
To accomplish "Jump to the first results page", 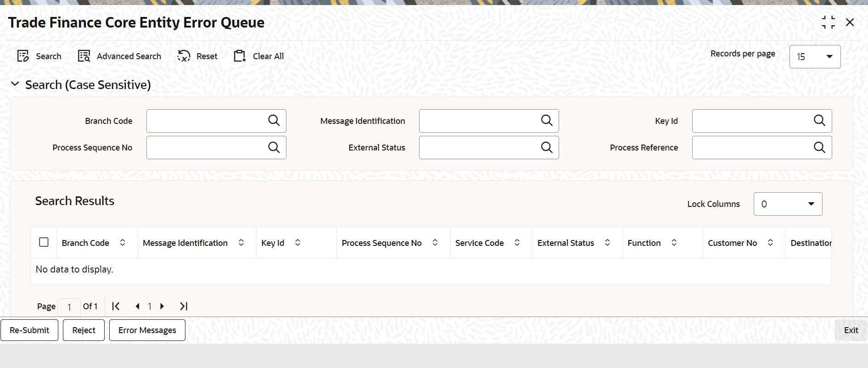I will tap(116, 306).
